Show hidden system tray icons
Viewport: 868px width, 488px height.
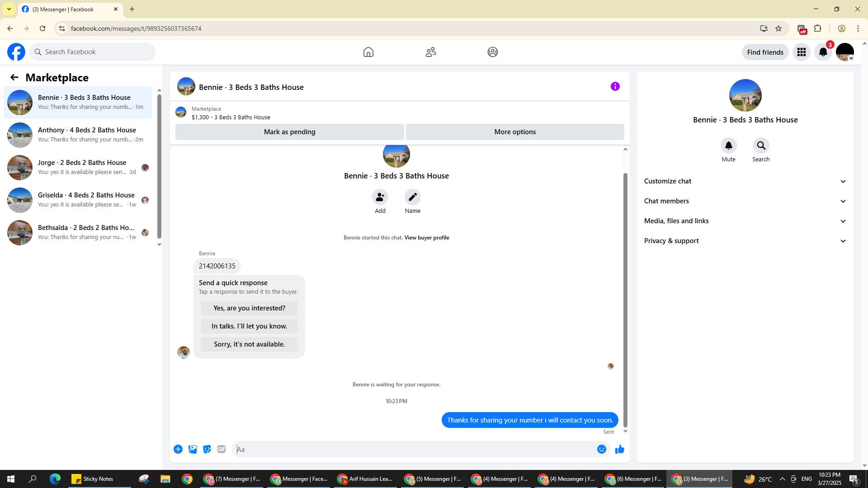click(x=782, y=479)
